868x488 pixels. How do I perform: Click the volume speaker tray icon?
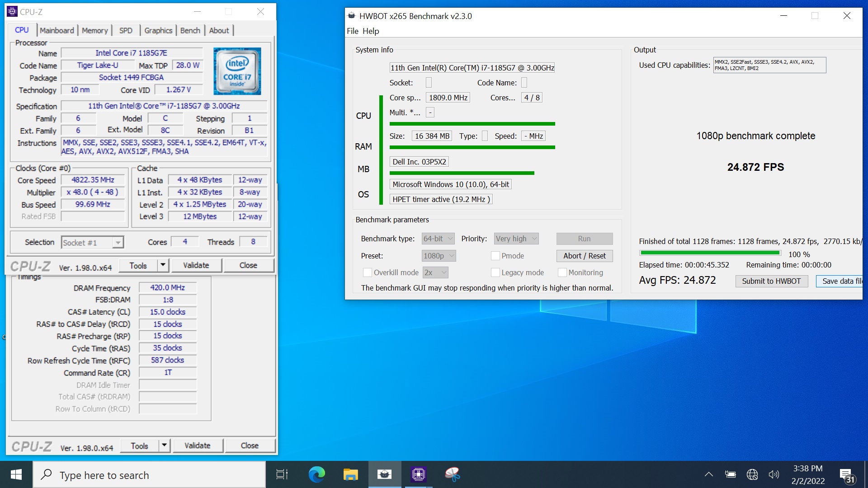[x=774, y=474]
